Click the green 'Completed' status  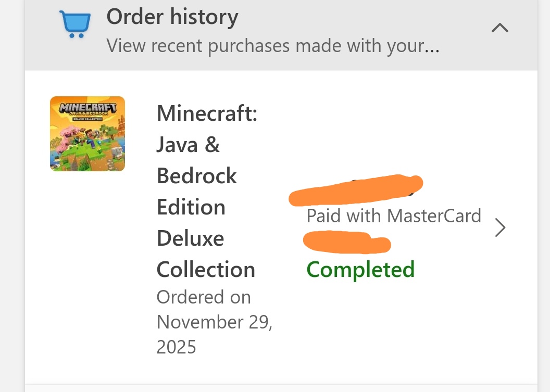point(360,270)
